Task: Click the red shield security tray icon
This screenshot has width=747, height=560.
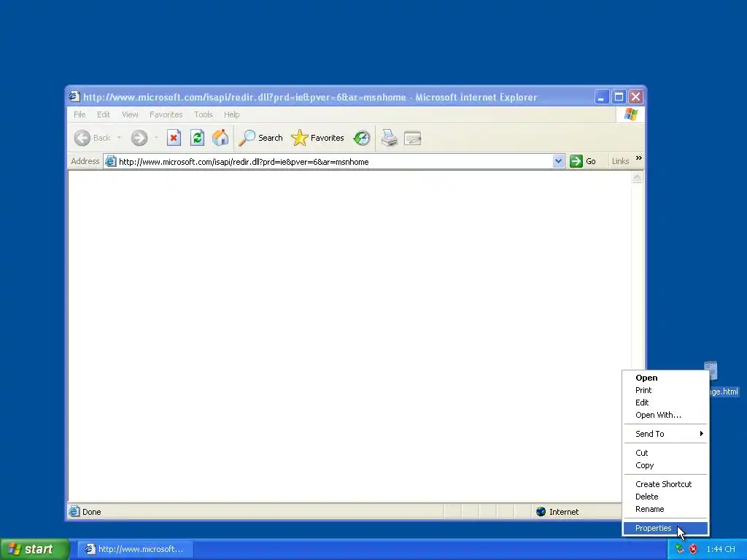Action: coord(693,549)
